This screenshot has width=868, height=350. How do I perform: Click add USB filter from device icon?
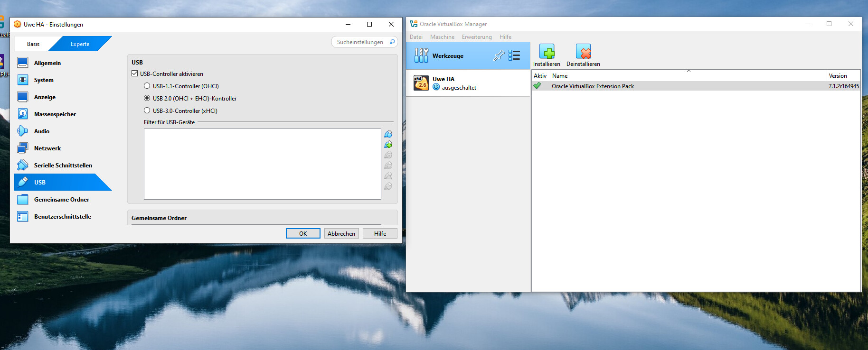388,145
